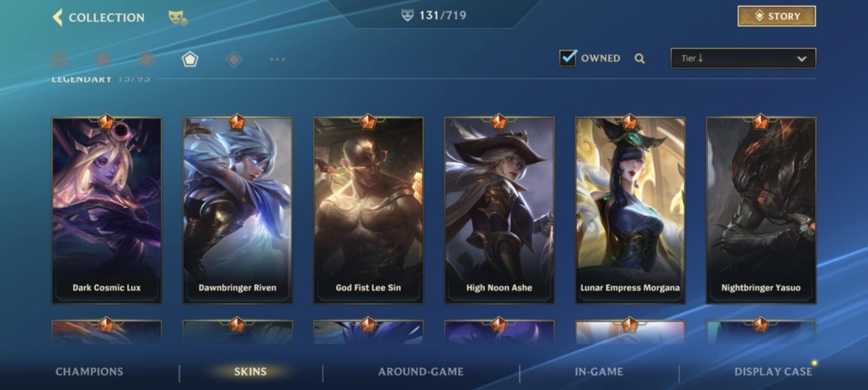Expand the sort dropdown chevron arrow
This screenshot has height=390, width=868.
(x=801, y=59)
